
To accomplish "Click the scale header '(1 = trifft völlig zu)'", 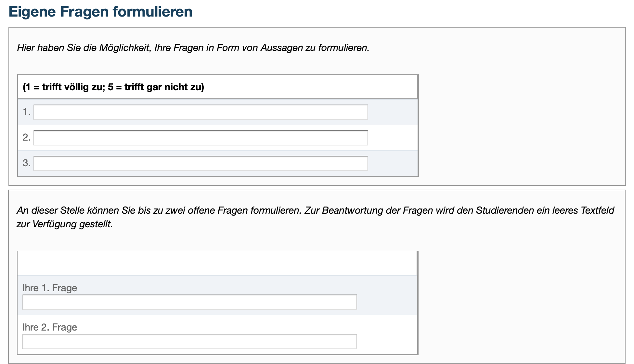I will [x=113, y=87].
